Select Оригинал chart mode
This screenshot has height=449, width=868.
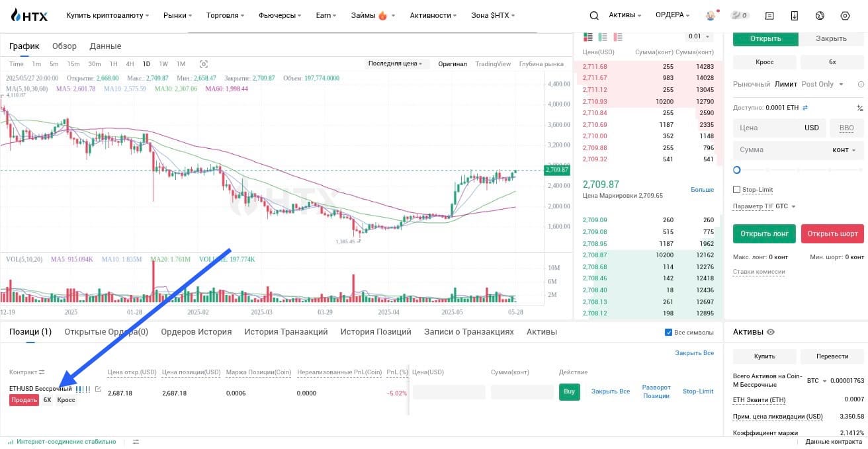453,64
